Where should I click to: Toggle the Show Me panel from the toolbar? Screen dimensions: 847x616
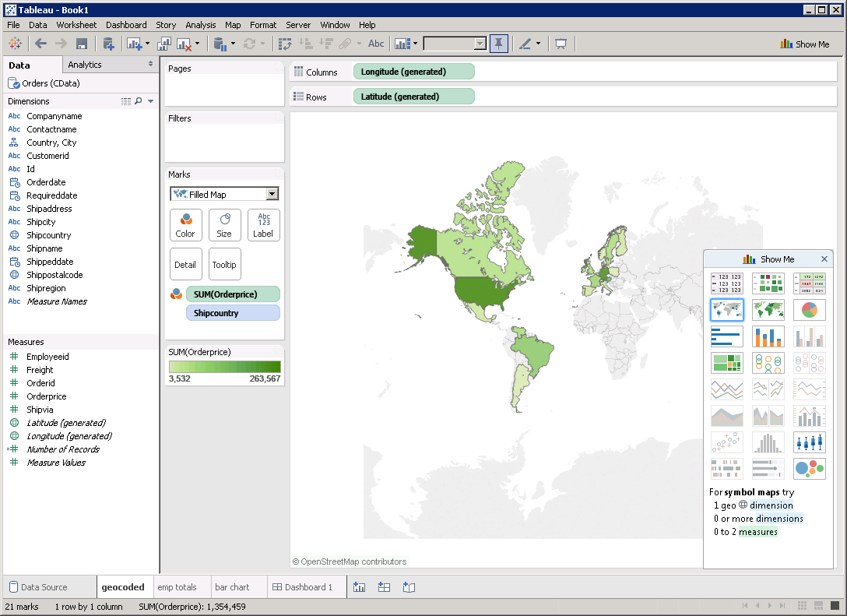coord(805,44)
